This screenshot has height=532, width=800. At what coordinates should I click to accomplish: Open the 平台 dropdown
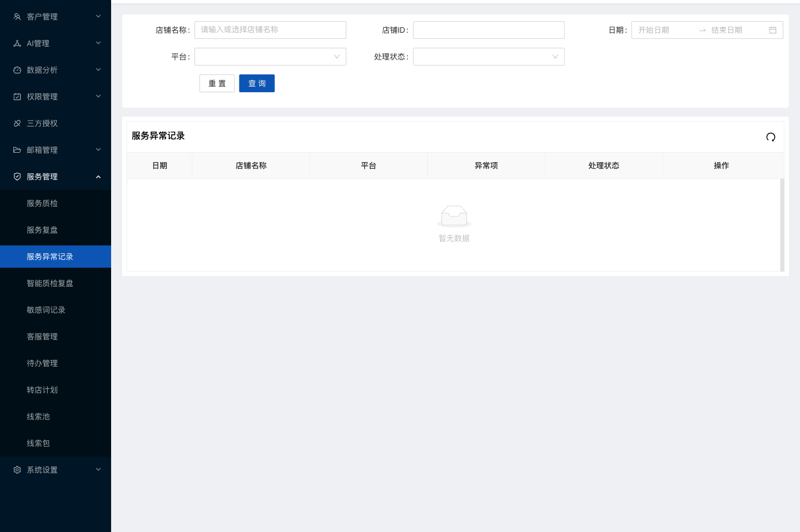coord(271,57)
